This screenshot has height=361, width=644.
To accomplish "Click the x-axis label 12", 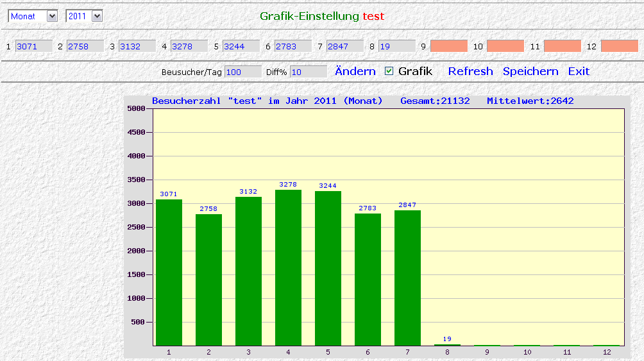I will click(x=607, y=352).
